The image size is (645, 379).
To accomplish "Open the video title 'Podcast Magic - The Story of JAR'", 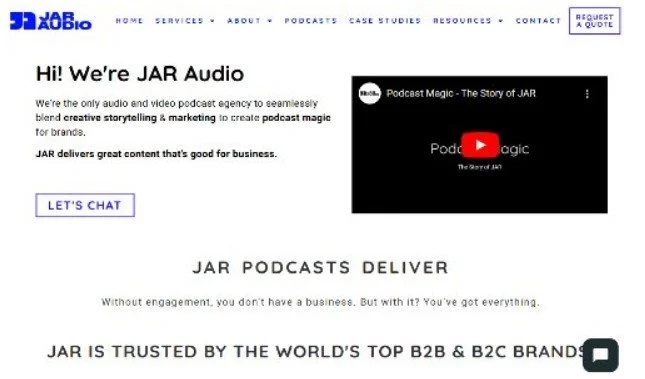I will [x=461, y=93].
